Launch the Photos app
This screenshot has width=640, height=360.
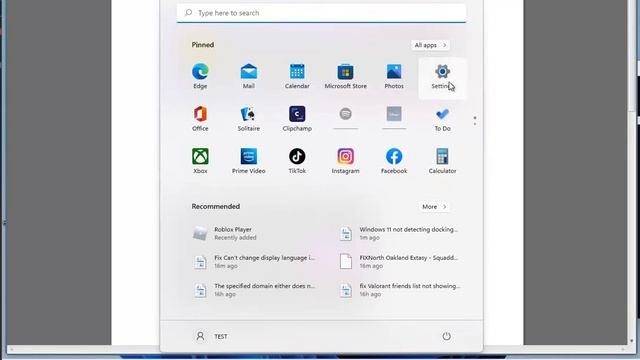pyautogui.click(x=394, y=77)
